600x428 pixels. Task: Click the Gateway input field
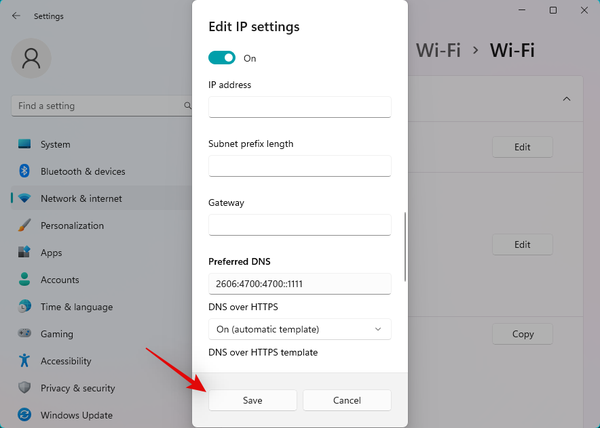(300, 225)
